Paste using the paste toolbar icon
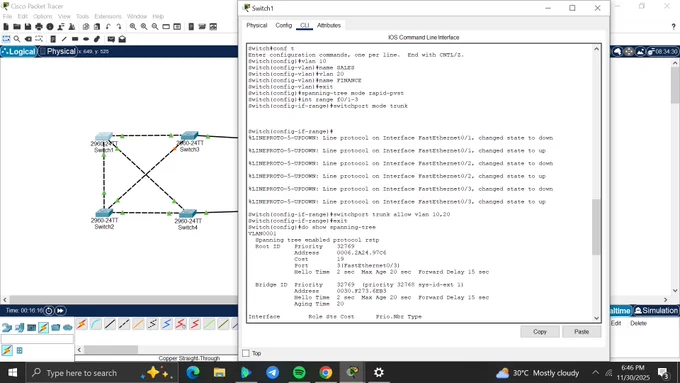This screenshot has height=383, width=680. 97,27
